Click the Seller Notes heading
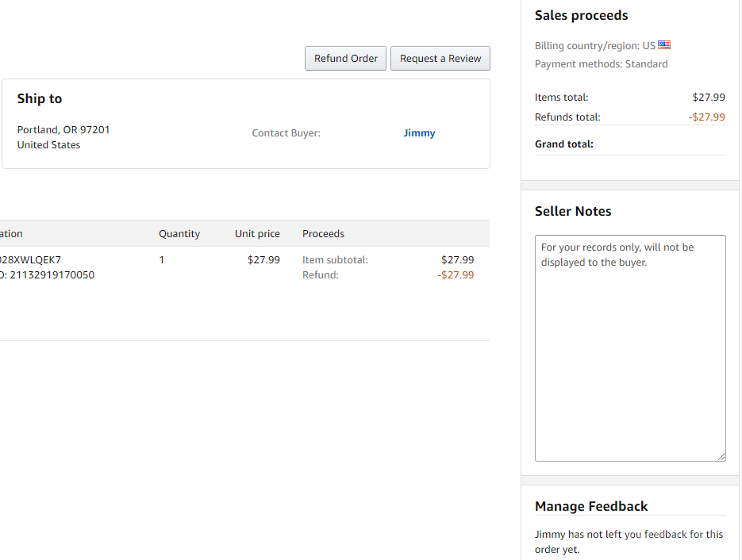 [x=573, y=212]
